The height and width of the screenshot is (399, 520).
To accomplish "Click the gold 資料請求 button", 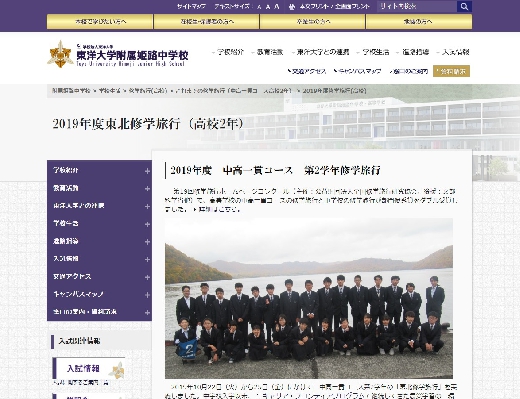I will coord(451,71).
